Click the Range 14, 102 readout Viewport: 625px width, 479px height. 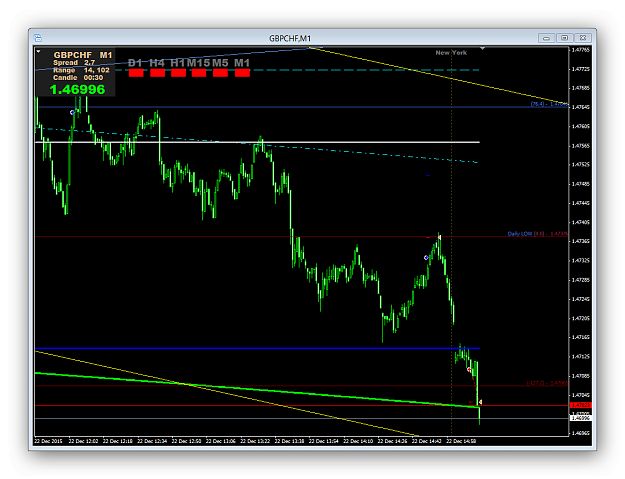(x=81, y=70)
